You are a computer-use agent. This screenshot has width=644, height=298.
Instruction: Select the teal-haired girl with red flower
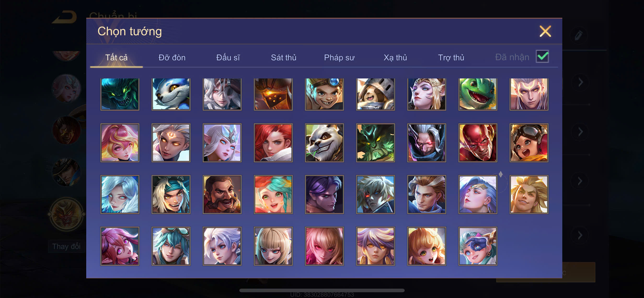coord(273,194)
